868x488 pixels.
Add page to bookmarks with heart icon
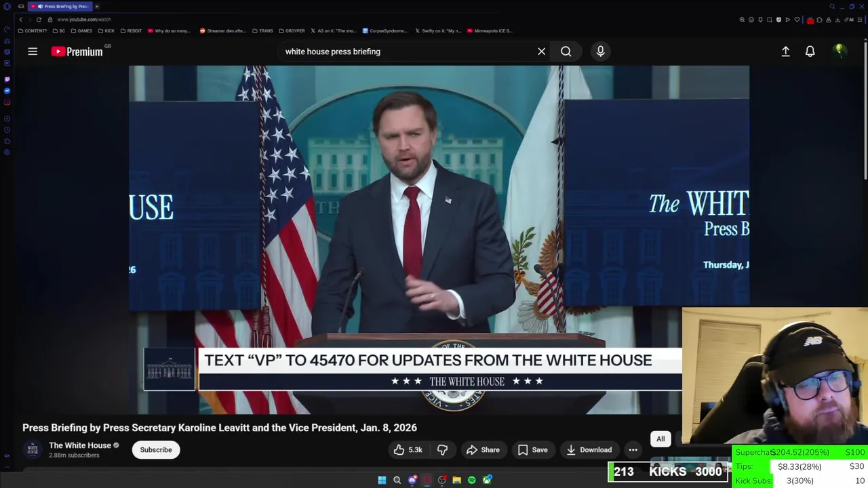[x=797, y=20]
